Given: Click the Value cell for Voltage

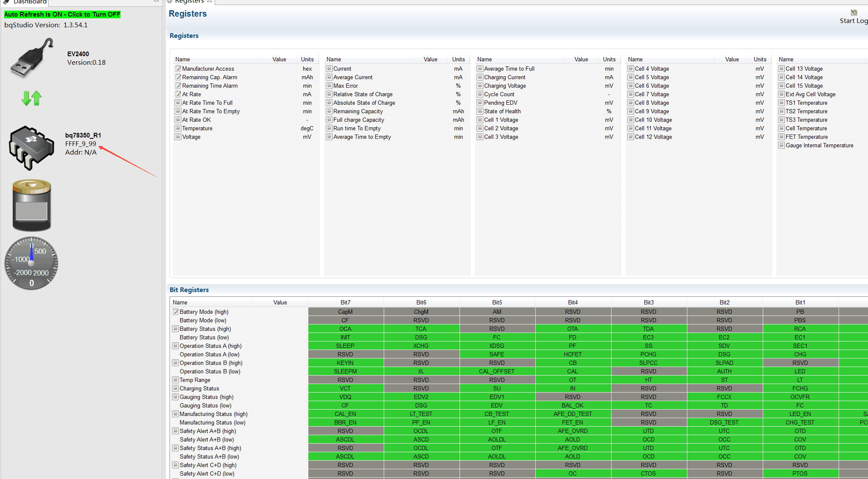Looking at the screenshot, I should click(x=279, y=137).
